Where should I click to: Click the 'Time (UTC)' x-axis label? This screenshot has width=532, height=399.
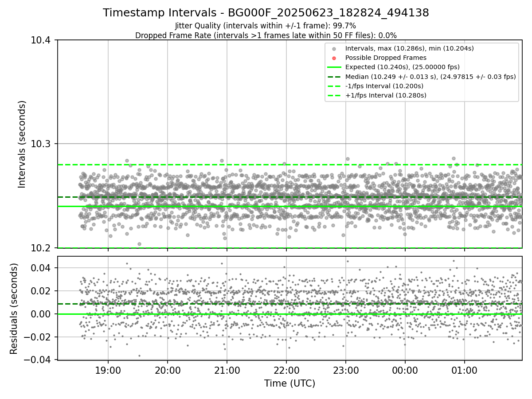tap(289, 383)
